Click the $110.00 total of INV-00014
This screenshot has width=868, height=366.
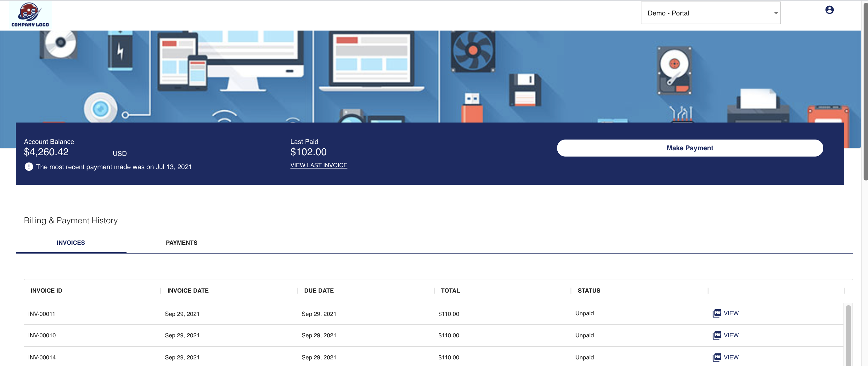tap(448, 357)
